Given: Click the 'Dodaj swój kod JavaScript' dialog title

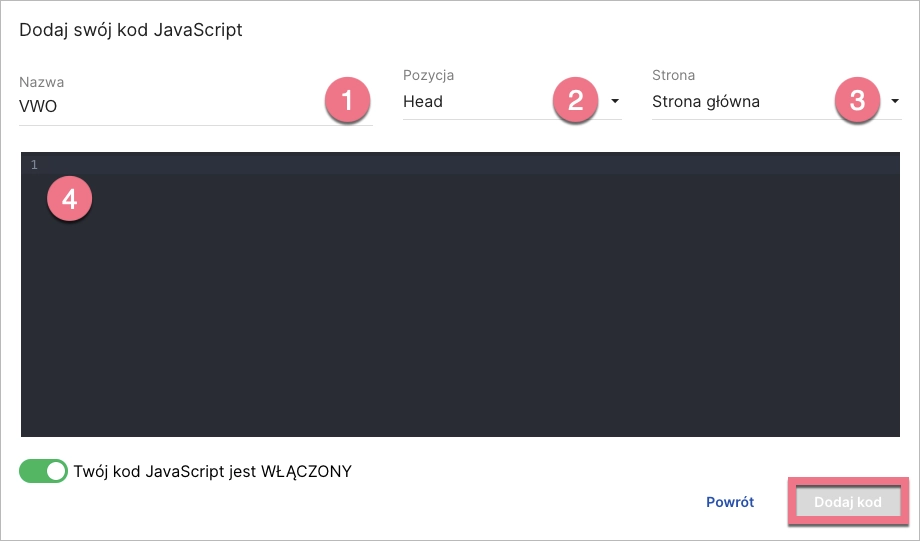Looking at the screenshot, I should (x=131, y=29).
